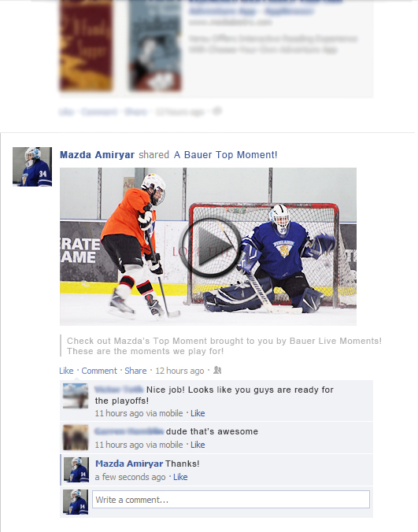Like Mazda's 'Thanks!' comment

tap(180, 477)
